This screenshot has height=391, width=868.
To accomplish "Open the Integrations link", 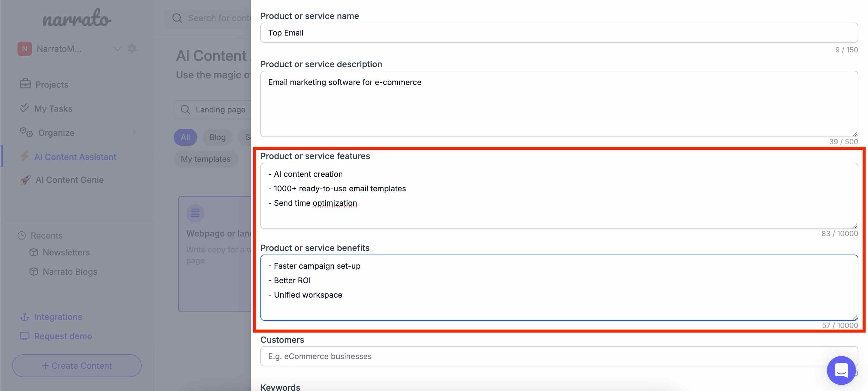I will pos(58,317).
